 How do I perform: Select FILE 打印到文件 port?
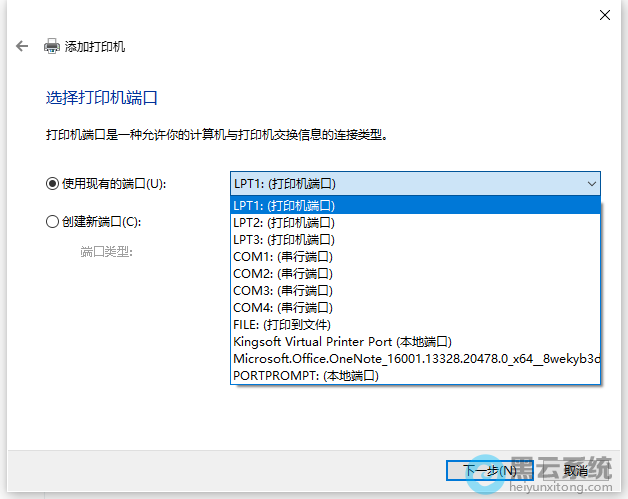(415, 324)
